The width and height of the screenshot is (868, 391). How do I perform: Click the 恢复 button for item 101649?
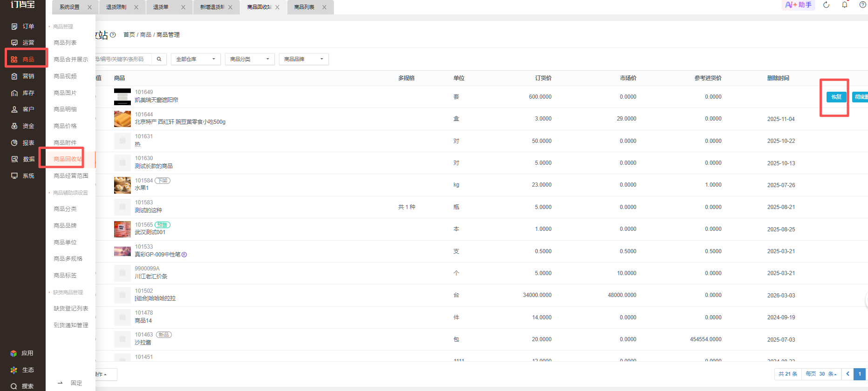click(x=836, y=97)
